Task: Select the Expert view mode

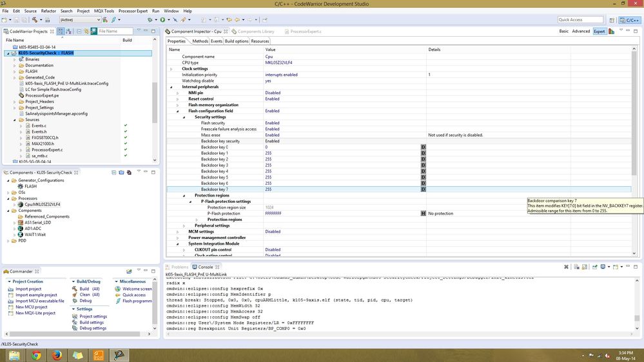Action: 599,31
